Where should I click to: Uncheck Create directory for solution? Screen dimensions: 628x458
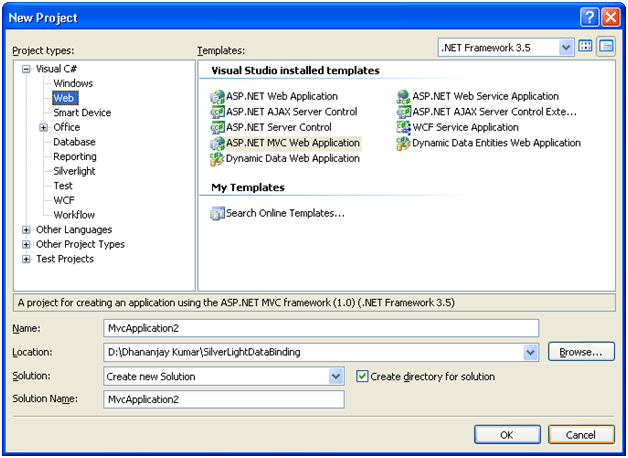click(363, 377)
